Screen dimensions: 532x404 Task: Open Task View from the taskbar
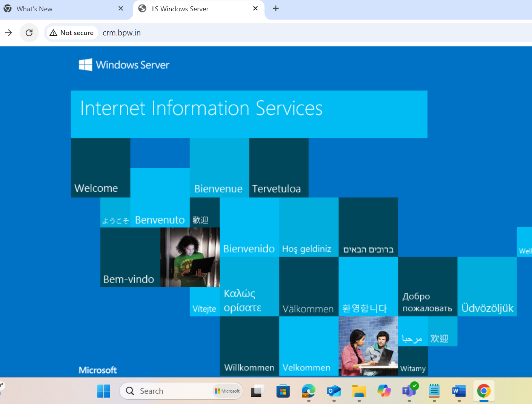click(x=258, y=391)
